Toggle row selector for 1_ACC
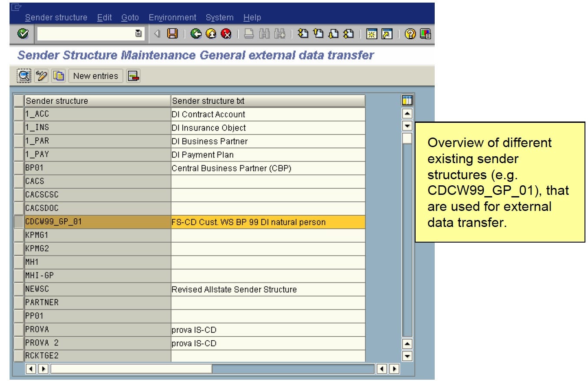 (19, 115)
